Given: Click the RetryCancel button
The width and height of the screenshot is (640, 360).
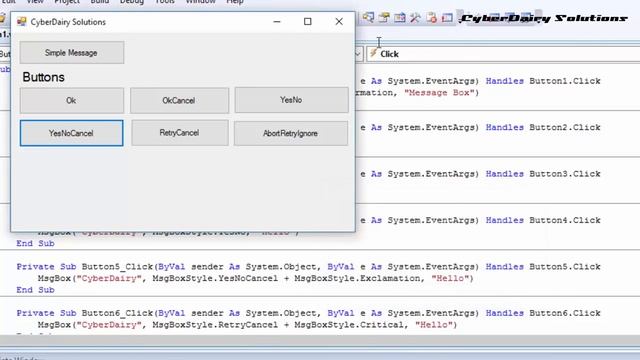Looking at the screenshot, I should coord(180,133).
